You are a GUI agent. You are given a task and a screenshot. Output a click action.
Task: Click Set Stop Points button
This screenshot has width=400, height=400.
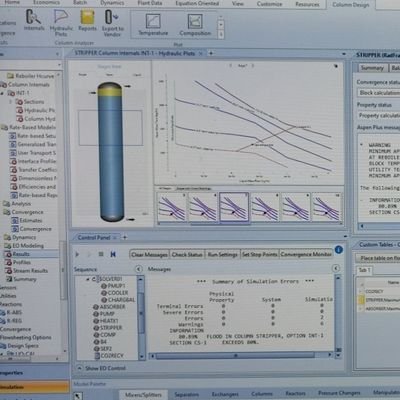259,254
